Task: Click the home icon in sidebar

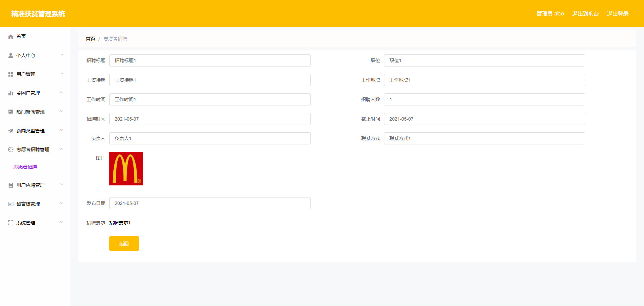Action: 11,37
